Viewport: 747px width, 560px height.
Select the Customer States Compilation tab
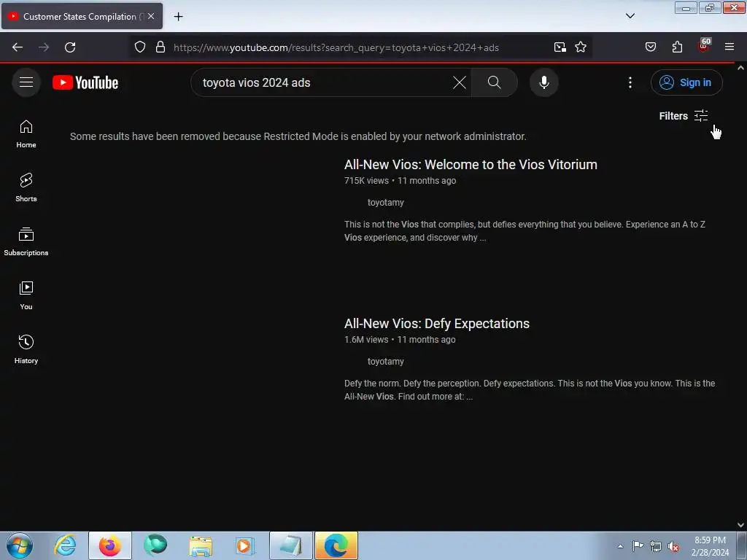click(x=82, y=16)
